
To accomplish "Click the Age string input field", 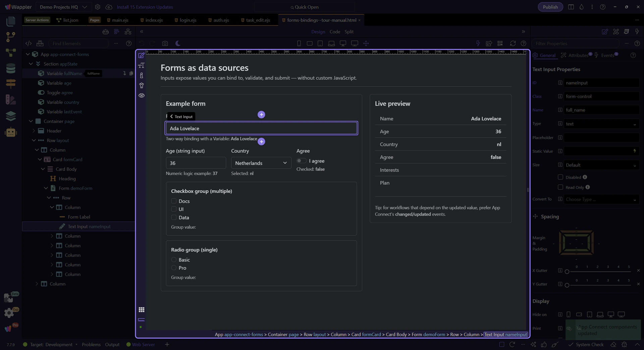I will tap(196, 163).
